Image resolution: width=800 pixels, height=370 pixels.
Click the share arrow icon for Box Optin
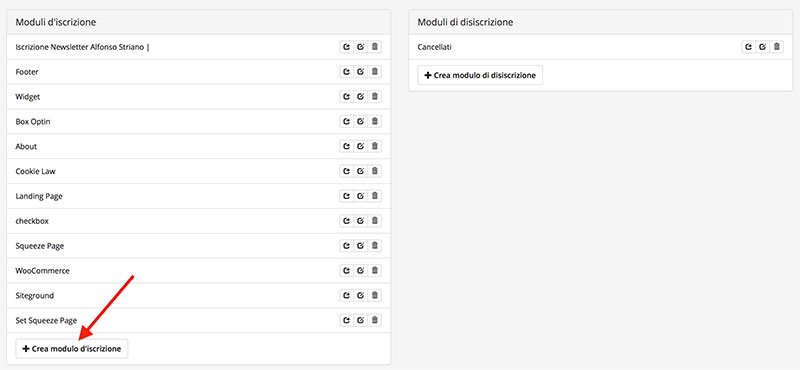pos(347,121)
